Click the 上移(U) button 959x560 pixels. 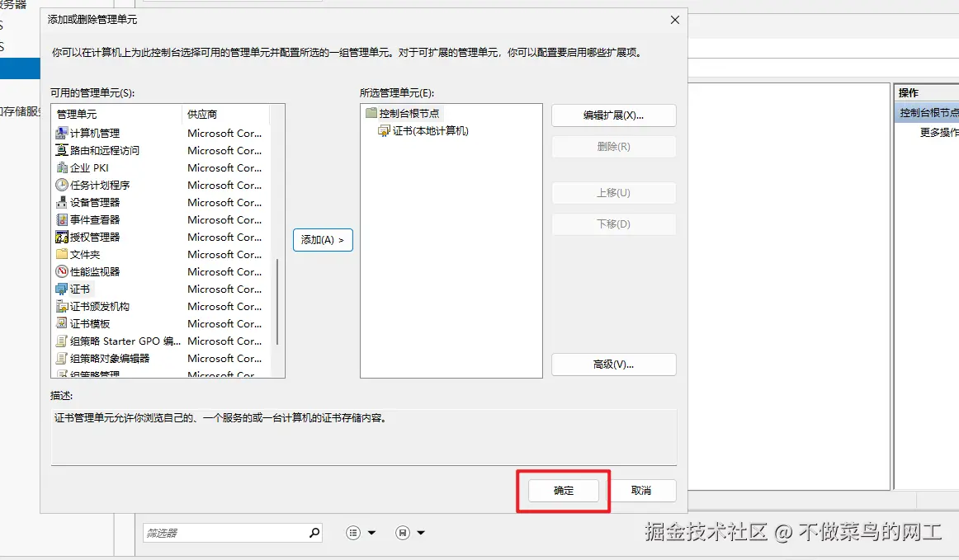coord(613,193)
